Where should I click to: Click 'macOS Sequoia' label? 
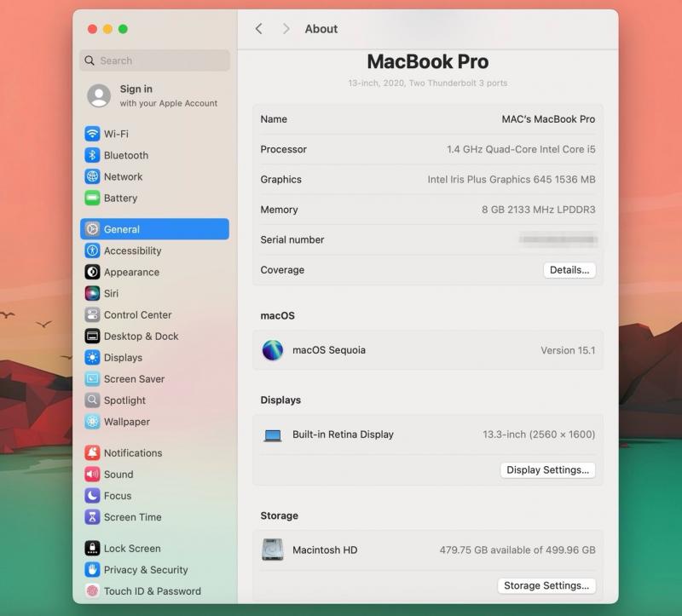pos(329,350)
